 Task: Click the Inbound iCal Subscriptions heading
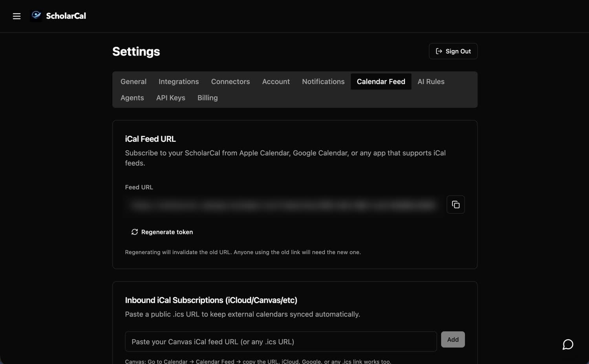pos(211,300)
